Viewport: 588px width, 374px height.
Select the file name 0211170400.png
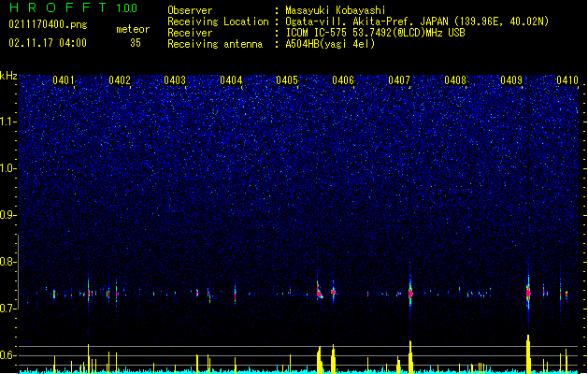[48, 24]
